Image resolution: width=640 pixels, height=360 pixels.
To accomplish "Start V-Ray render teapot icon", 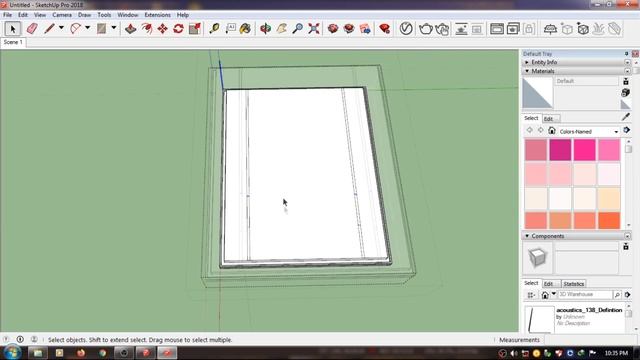I will pyautogui.click(x=426, y=29).
